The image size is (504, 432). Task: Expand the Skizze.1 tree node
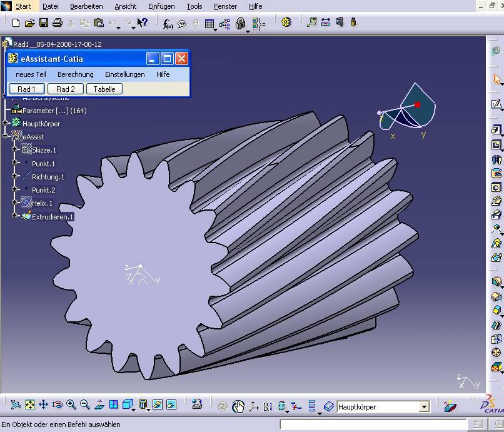tap(15, 150)
